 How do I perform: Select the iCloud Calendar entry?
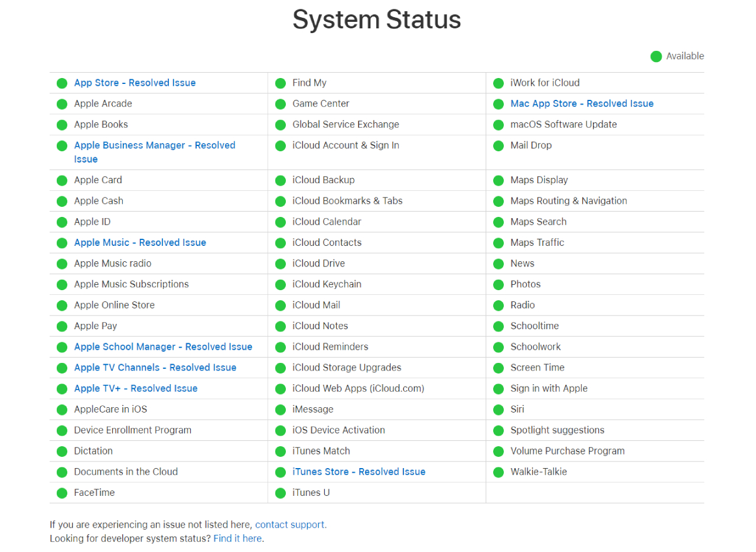point(327,222)
